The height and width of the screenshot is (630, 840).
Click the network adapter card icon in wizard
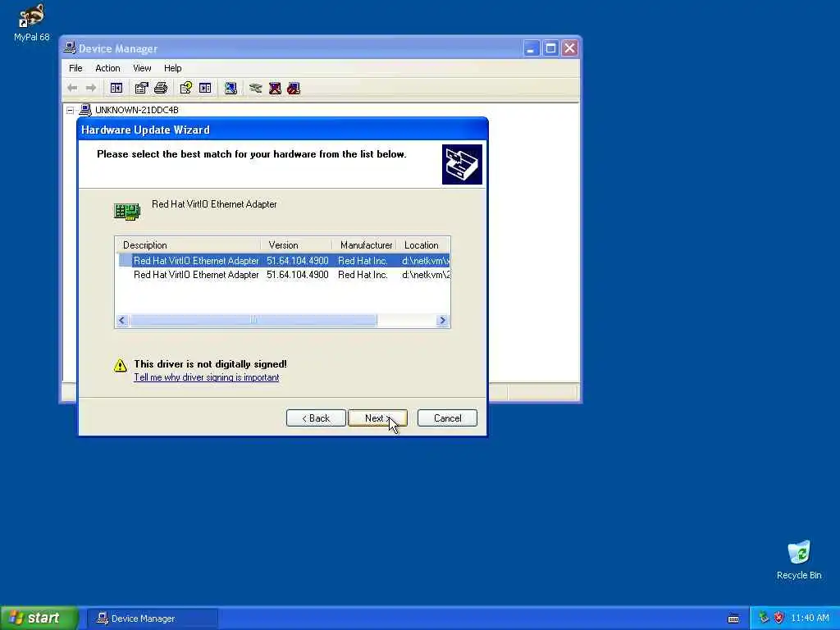point(127,211)
